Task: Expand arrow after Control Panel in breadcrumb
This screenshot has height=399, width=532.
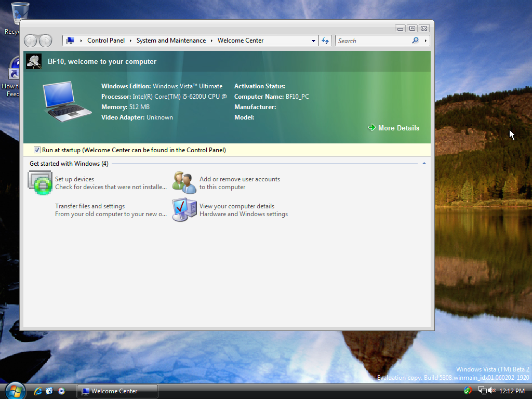Action: click(131, 41)
